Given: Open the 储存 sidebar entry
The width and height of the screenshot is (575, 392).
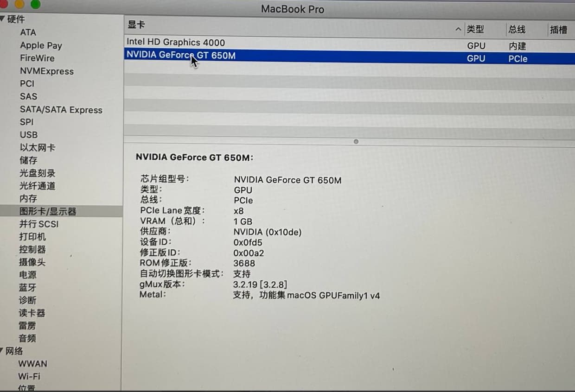Looking at the screenshot, I should (x=28, y=160).
